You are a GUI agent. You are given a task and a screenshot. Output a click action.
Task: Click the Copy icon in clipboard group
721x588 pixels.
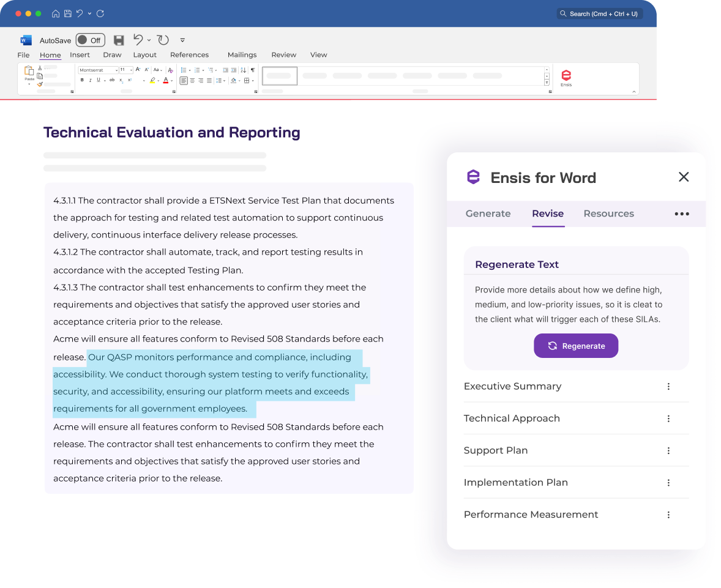click(x=40, y=76)
